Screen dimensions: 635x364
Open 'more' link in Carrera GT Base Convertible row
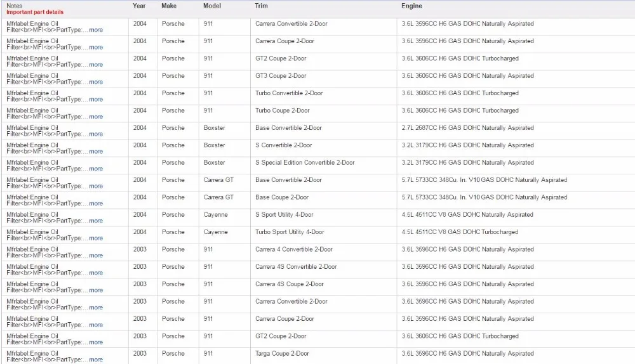96,186
